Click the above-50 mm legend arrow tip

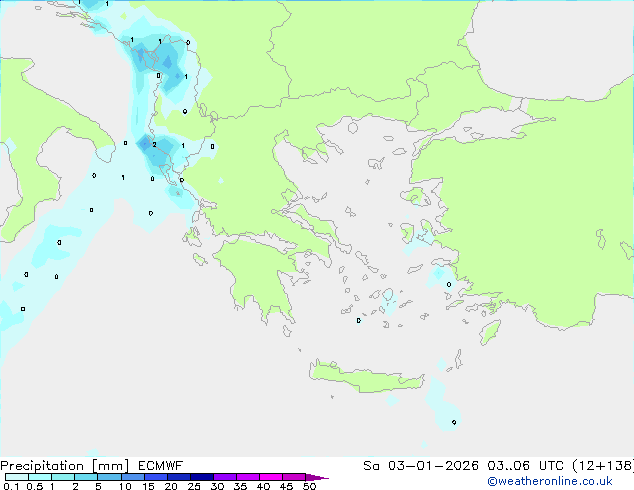[317, 477]
